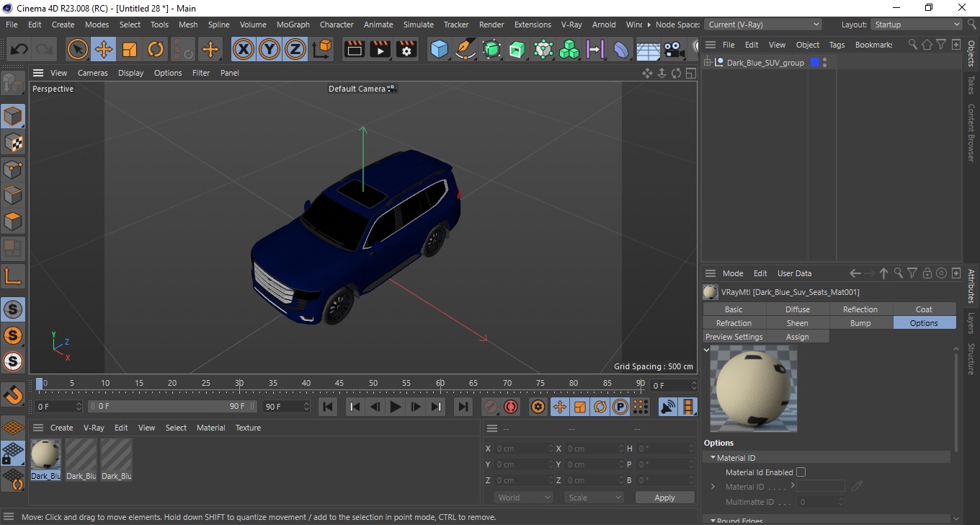The image size is (980, 525).
Task: Jump to start of animation
Action: [328, 407]
